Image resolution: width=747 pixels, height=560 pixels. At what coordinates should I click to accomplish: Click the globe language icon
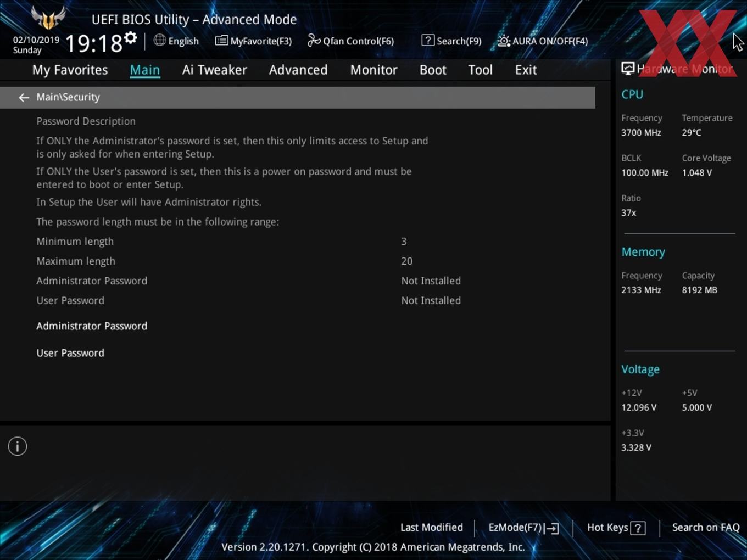[159, 40]
